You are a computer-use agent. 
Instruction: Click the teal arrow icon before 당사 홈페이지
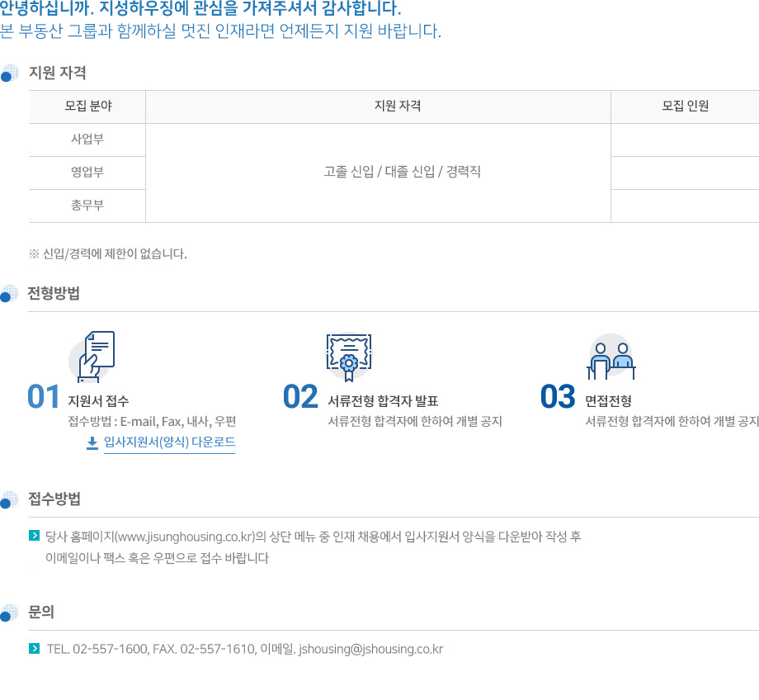(x=35, y=535)
